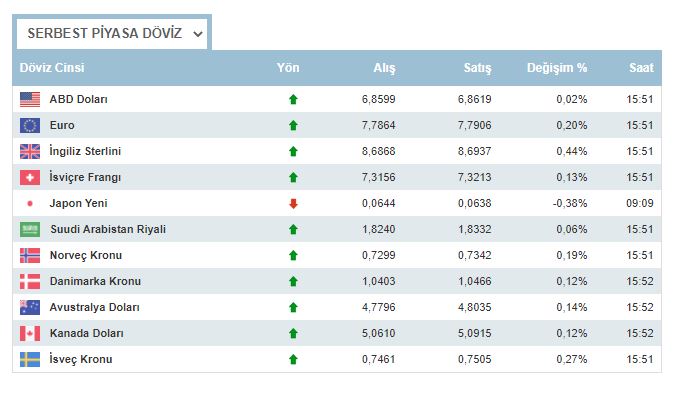The image size is (674, 403).
Task: Open İsveç Kronu currency details
Action: point(80,359)
